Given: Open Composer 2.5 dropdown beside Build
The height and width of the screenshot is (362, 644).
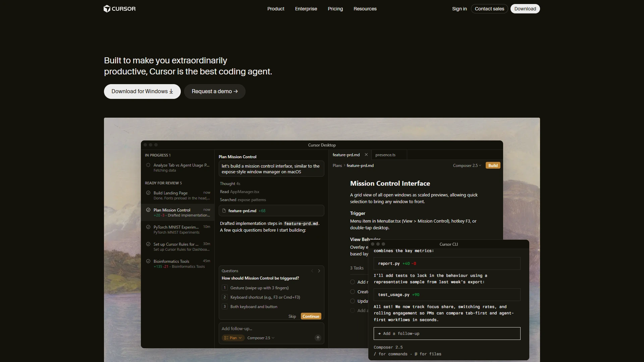Looking at the screenshot, I should [x=467, y=166].
